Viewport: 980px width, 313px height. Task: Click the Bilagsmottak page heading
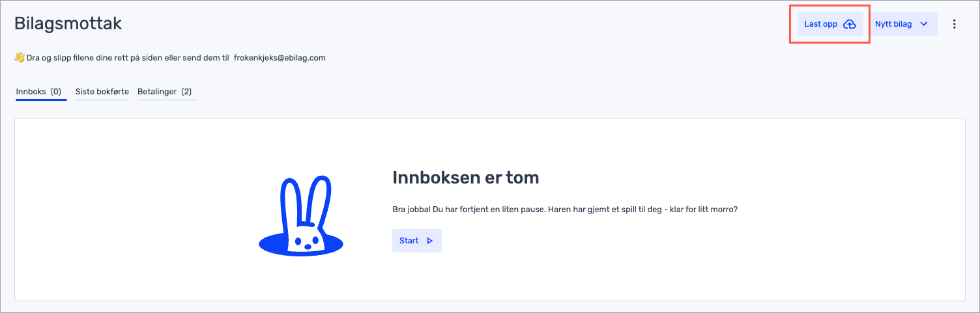tap(68, 24)
